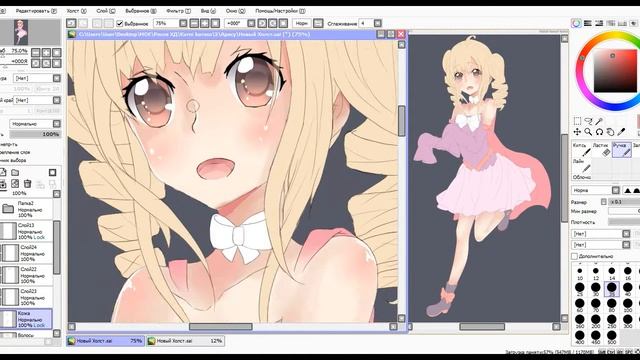Image resolution: width=640 pixels, height=360 pixels.
Task: Click the Норм button in the toolbar
Action: [x=302, y=24]
